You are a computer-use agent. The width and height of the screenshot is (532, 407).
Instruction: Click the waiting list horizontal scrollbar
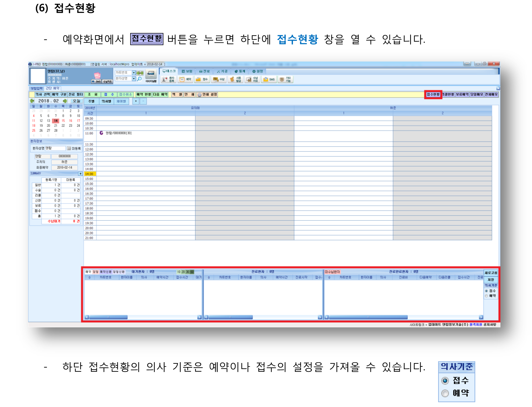click(143, 317)
